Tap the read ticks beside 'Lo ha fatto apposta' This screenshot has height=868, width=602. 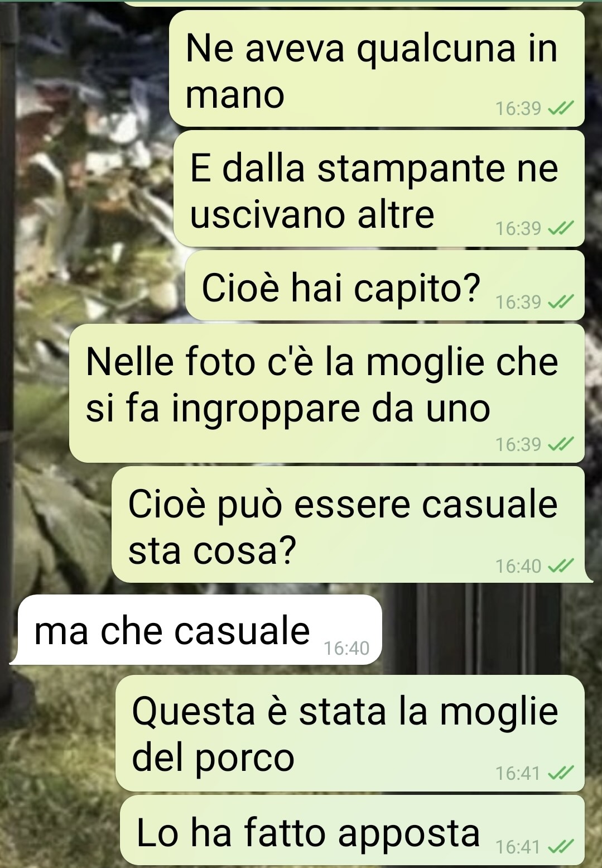tap(560, 847)
